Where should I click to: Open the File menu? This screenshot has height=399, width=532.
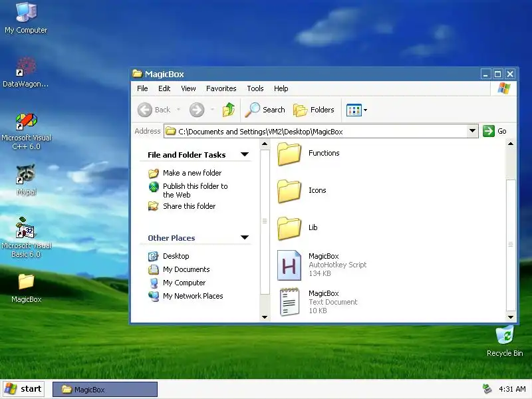coord(142,88)
